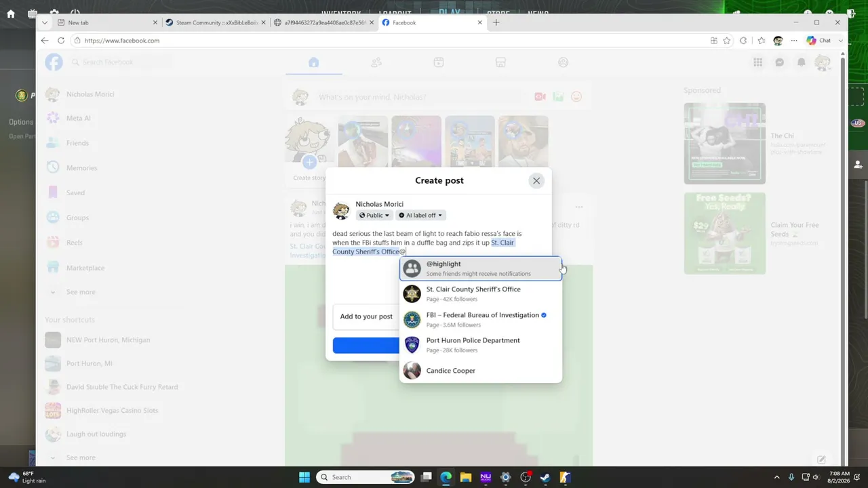
Task: Open the Free Seeds sponsored ad thumbnail
Action: click(x=724, y=234)
